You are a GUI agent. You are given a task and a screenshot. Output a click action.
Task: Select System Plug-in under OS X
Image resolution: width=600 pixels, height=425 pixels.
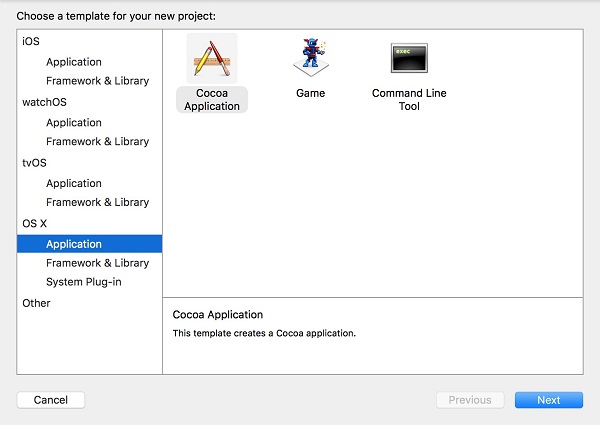pos(84,282)
